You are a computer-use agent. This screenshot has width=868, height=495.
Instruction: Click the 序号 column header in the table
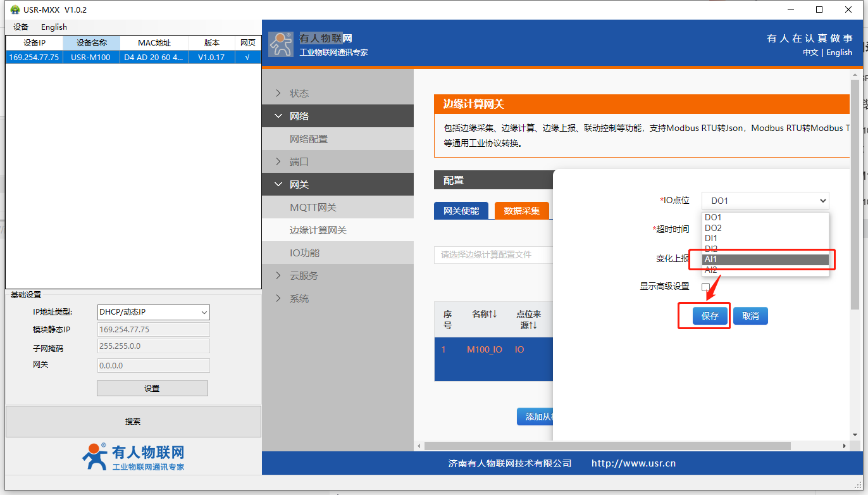447,320
